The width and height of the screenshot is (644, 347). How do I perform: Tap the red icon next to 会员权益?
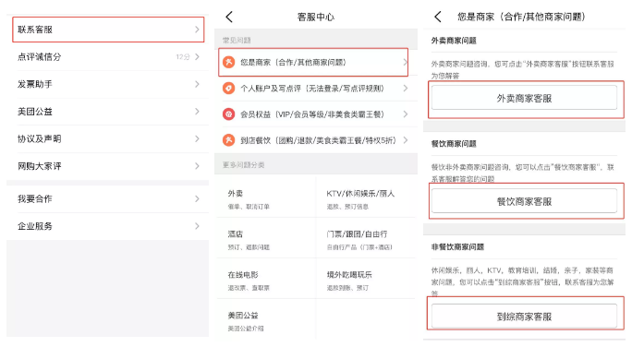point(229,114)
